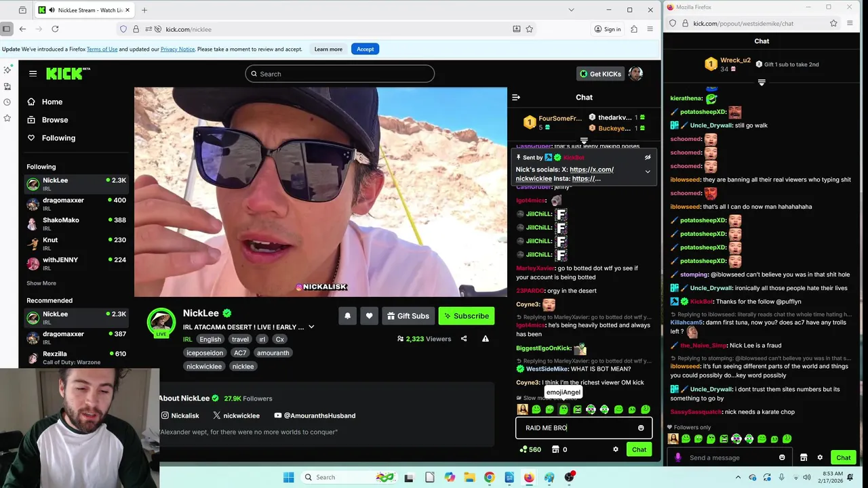The height and width of the screenshot is (488, 868).
Task: Open Windows Start menu
Action: pos(288,477)
